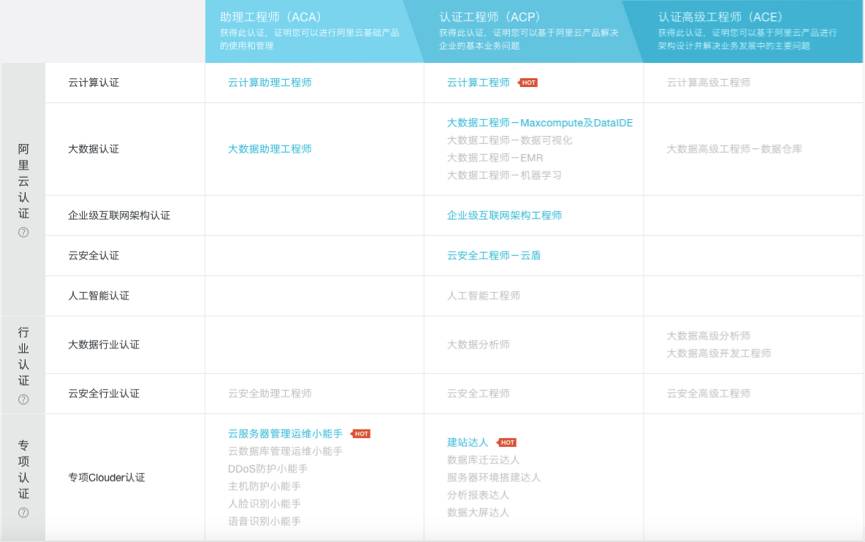Click the 人工智能工程师 entry
The width and height of the screenshot is (865, 542).
point(483,296)
